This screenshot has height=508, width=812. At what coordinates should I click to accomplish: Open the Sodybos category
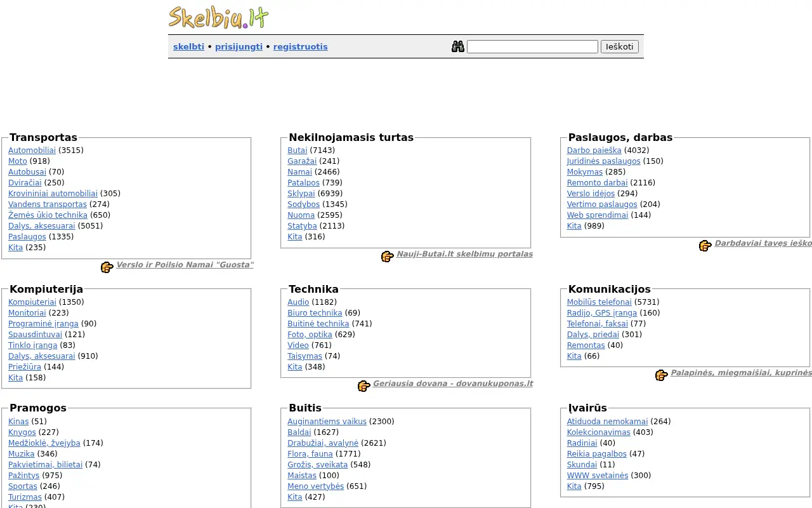point(304,204)
